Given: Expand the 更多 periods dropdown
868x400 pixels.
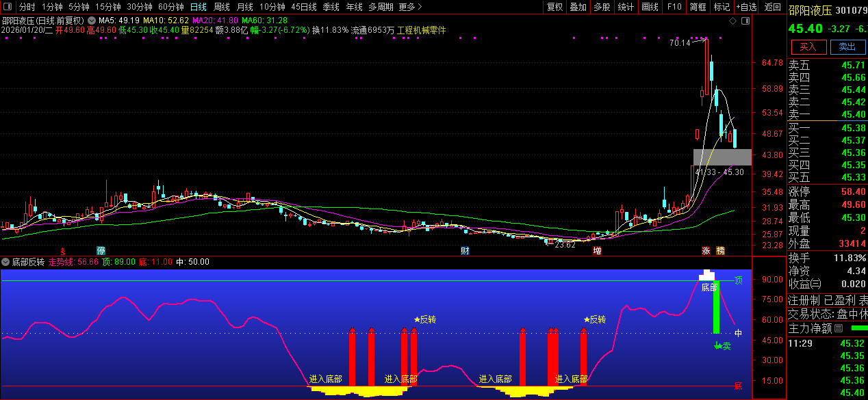Looking at the screenshot, I should (409, 7).
